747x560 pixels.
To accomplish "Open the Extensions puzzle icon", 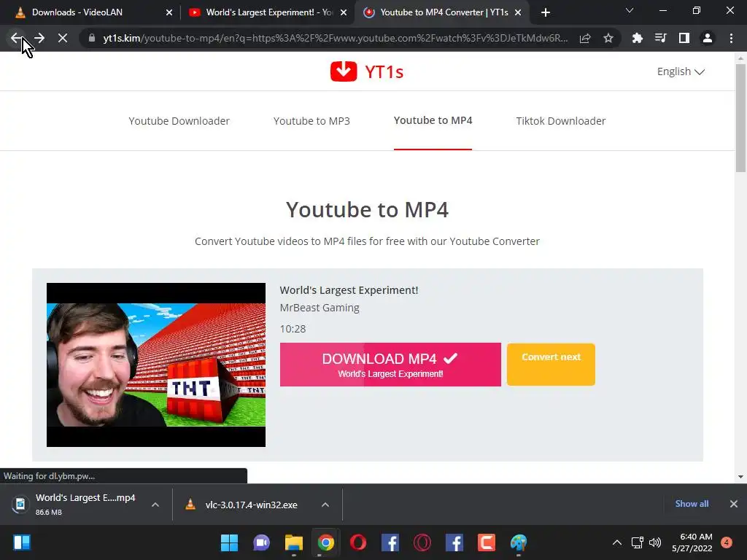I will (637, 38).
